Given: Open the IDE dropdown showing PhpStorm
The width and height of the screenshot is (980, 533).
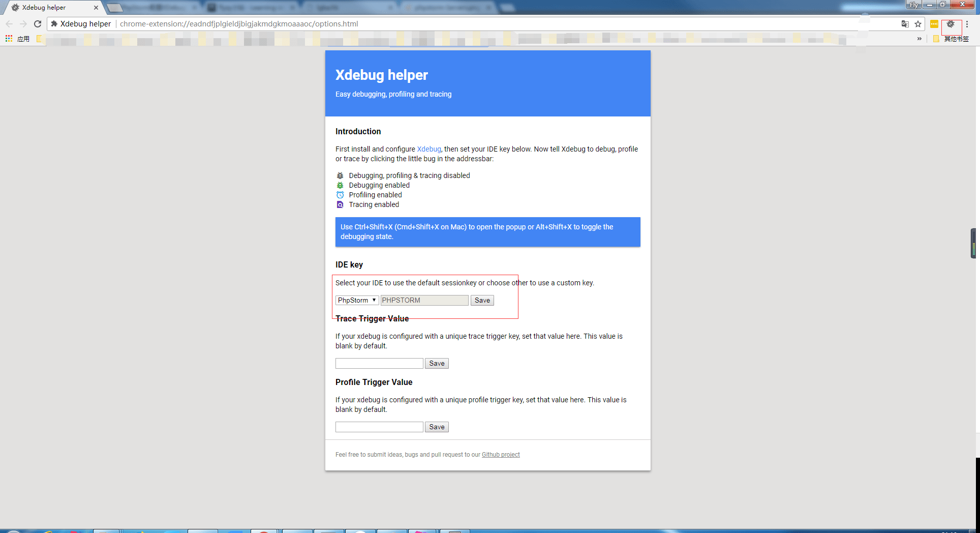Looking at the screenshot, I should (x=357, y=300).
